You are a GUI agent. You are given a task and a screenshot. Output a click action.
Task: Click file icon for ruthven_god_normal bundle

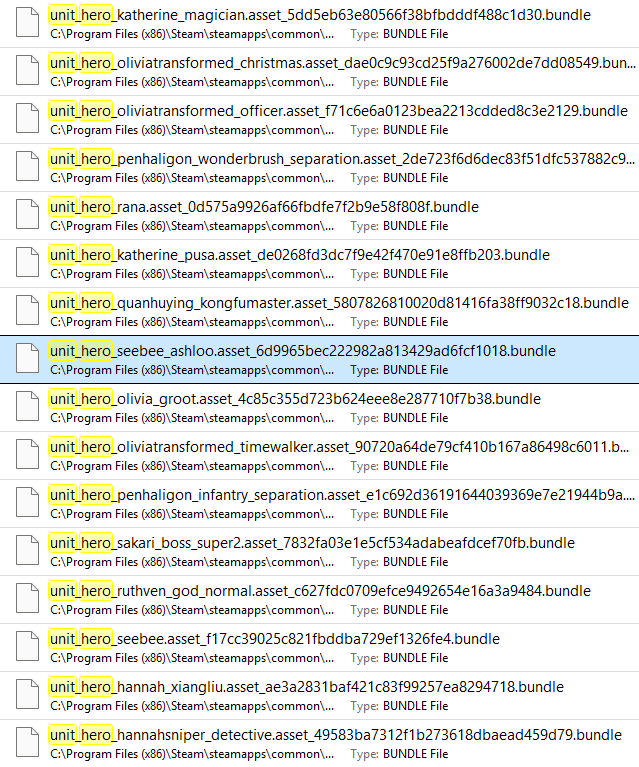[27, 598]
